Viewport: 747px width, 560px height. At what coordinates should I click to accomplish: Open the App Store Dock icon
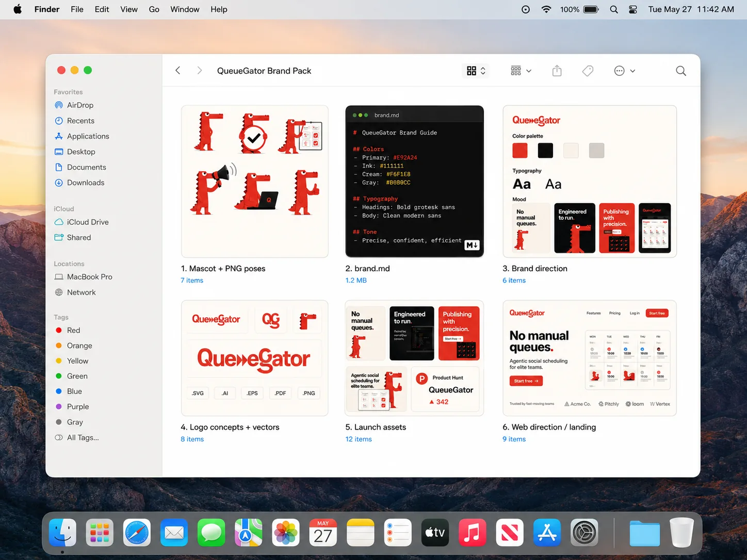pos(546,533)
